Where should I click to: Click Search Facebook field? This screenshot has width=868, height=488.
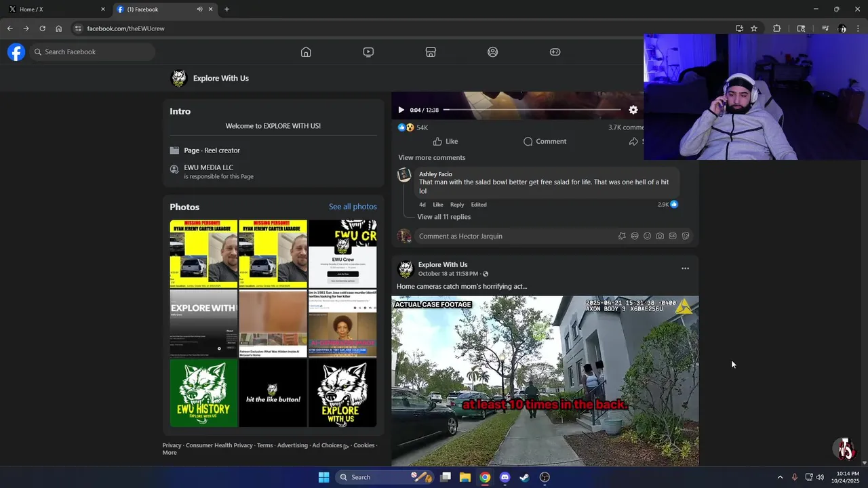click(x=92, y=52)
